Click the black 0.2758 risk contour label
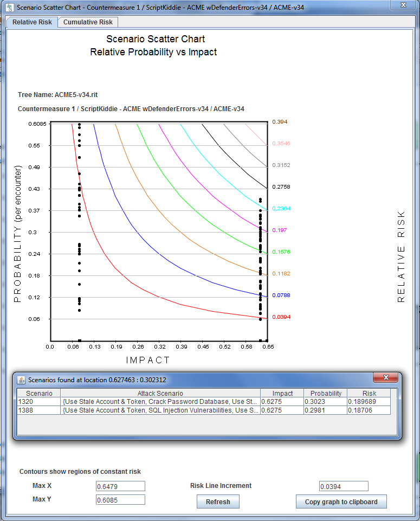This screenshot has height=521, width=420. click(x=281, y=186)
